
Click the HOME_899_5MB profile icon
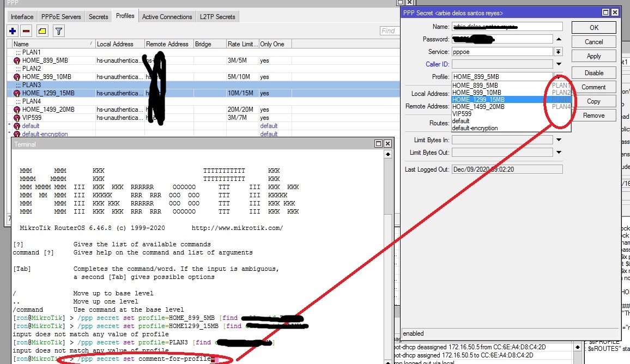point(17,60)
